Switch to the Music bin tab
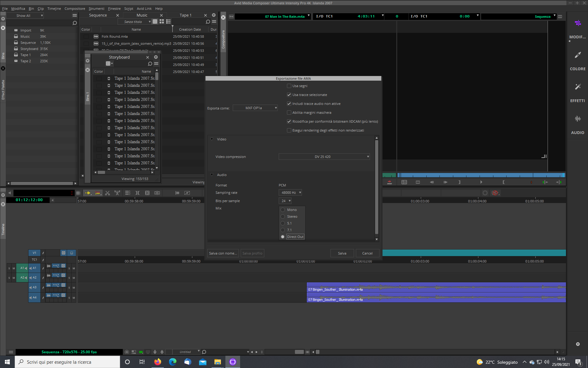Screen dimensions: 588x368 click(142, 15)
